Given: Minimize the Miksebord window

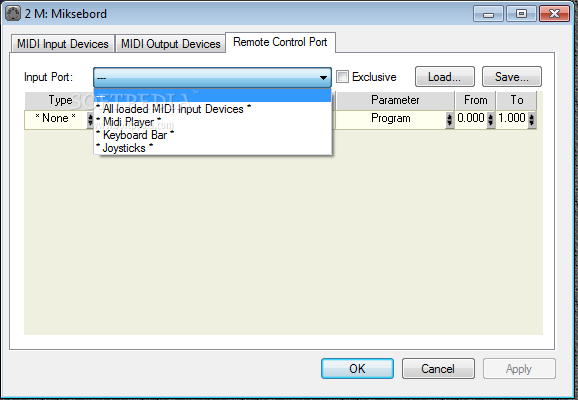Looking at the screenshot, I should (x=488, y=14).
